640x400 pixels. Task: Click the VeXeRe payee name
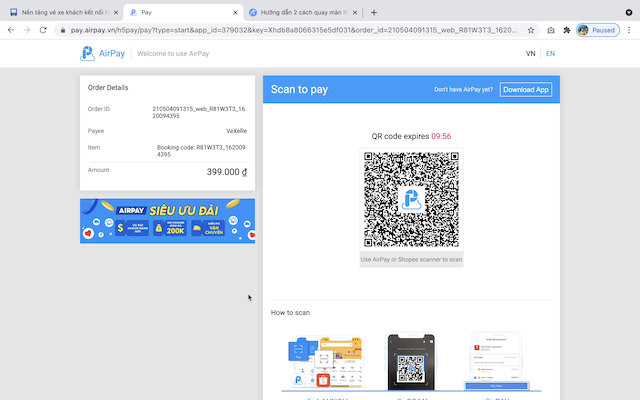[x=237, y=131]
